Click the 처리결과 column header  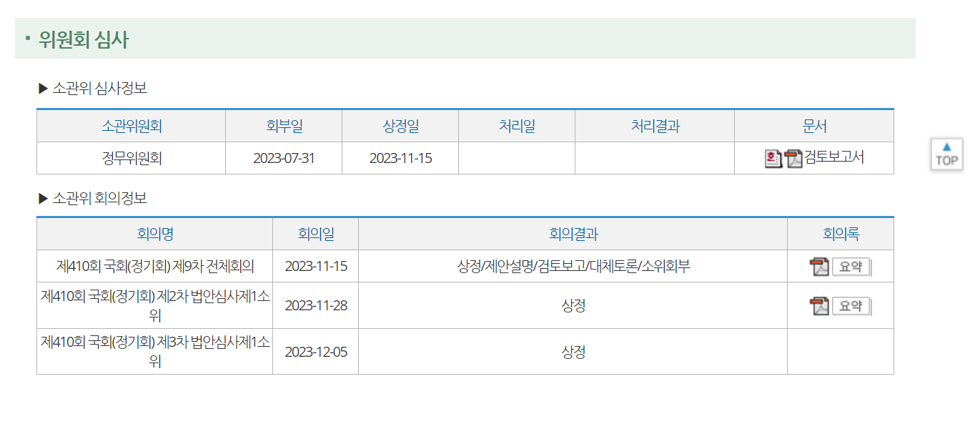pos(655,127)
